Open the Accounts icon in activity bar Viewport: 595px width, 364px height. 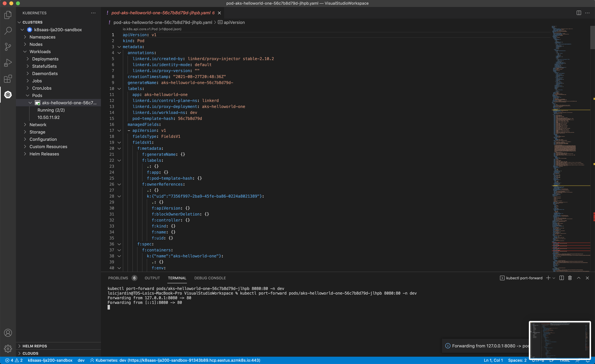click(8, 333)
